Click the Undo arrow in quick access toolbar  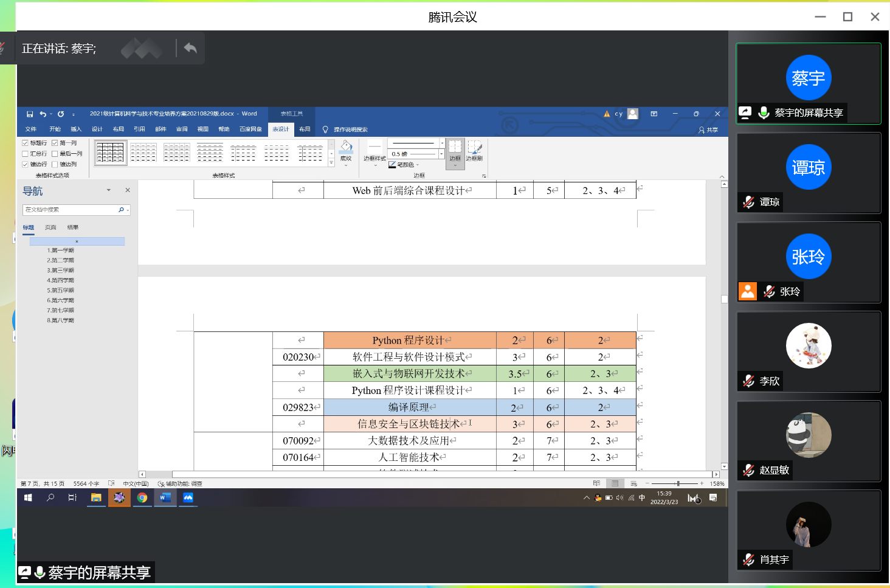coord(43,114)
